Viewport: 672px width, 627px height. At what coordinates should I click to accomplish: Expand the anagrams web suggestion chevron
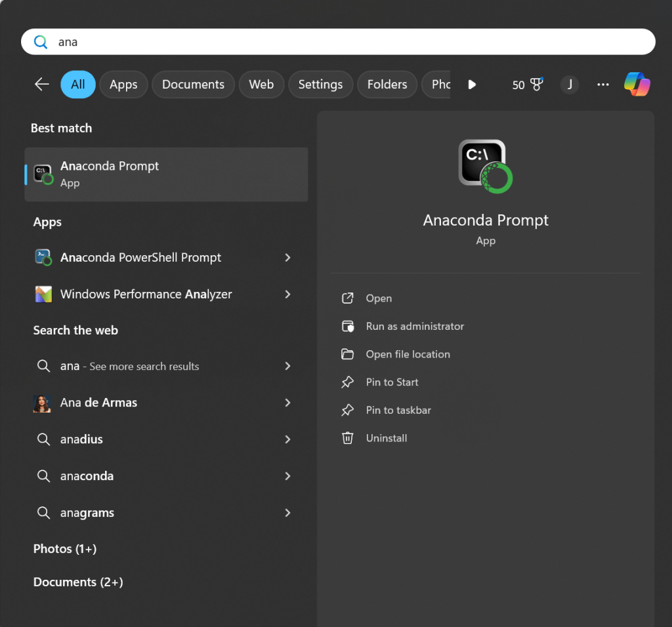(287, 513)
